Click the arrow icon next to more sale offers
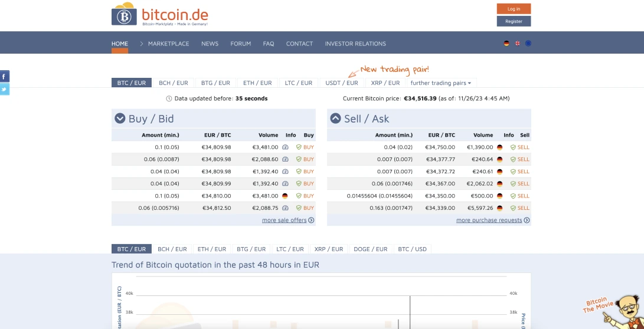Viewport: 644px width, 329px height. (311, 221)
